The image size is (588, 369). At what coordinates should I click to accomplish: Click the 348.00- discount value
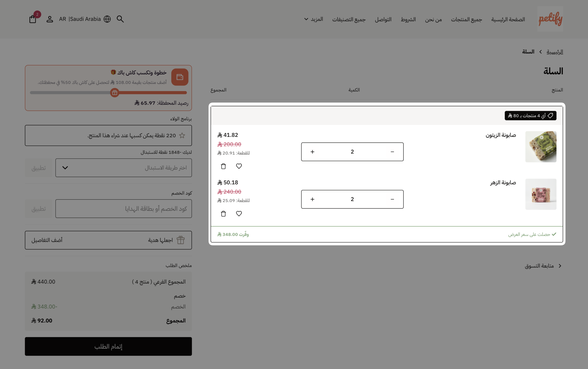pyautogui.click(x=44, y=307)
